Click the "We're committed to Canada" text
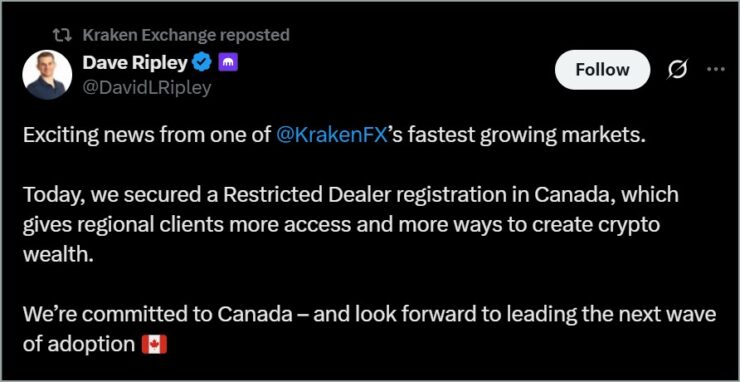Viewport: 740px width, 382px height. (x=157, y=314)
